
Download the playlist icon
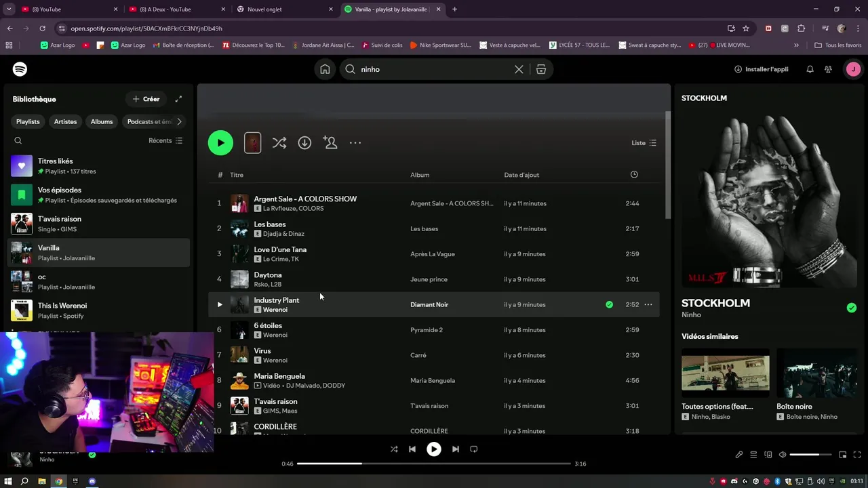(x=304, y=143)
